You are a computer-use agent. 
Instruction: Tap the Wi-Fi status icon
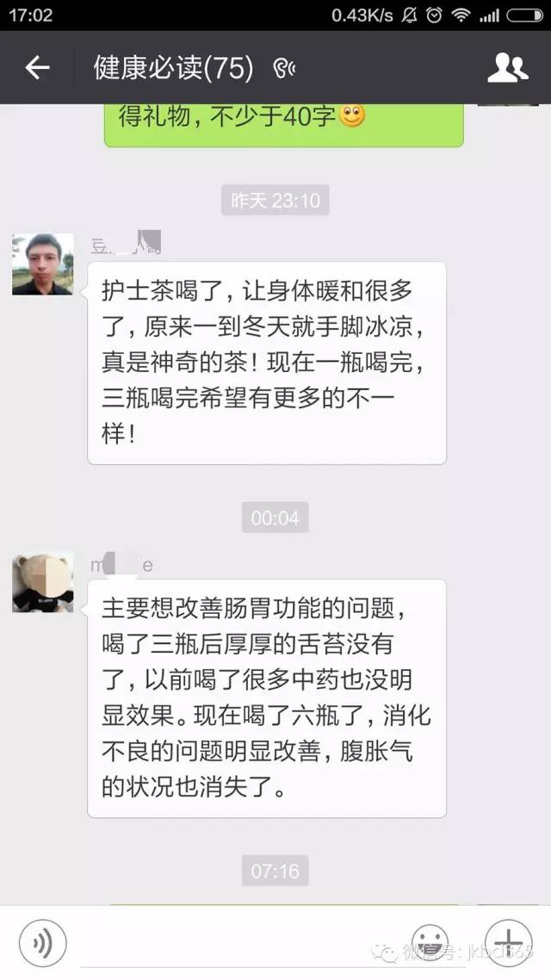(x=461, y=16)
